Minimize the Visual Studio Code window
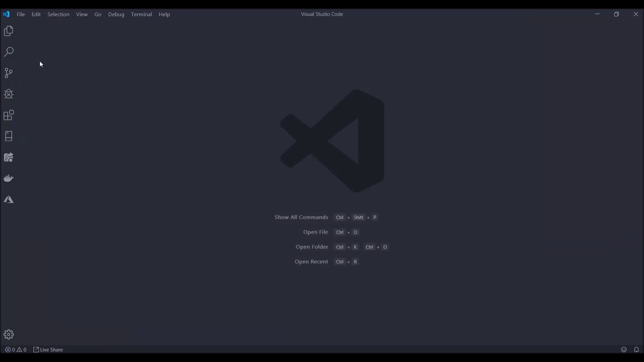644x362 pixels. (x=597, y=14)
